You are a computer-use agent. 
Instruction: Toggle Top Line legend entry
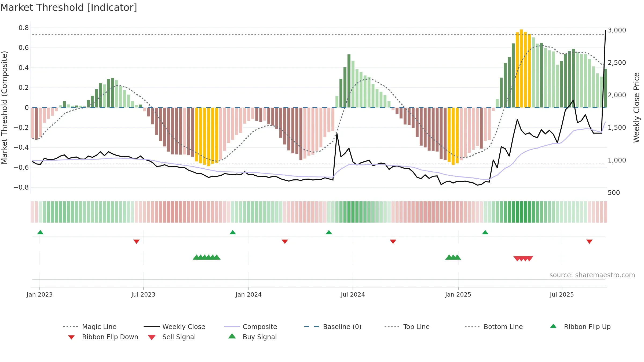click(x=407, y=327)
